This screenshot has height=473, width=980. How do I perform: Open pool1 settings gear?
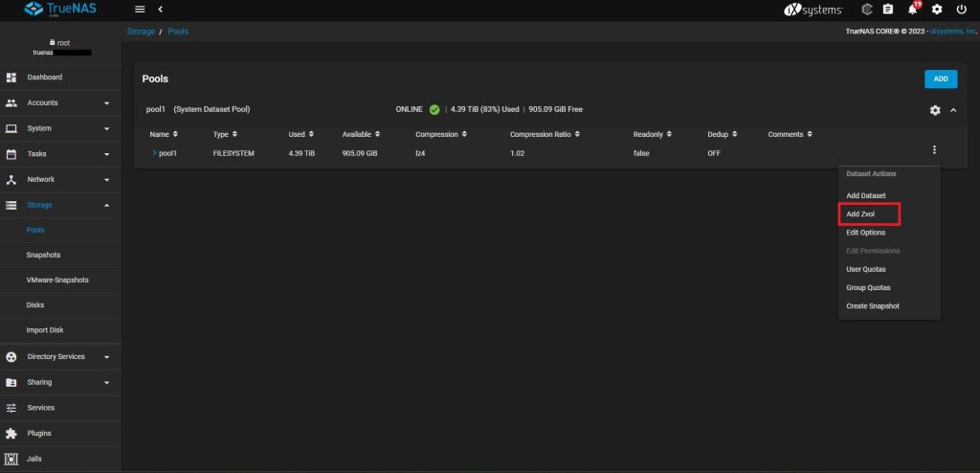click(935, 110)
